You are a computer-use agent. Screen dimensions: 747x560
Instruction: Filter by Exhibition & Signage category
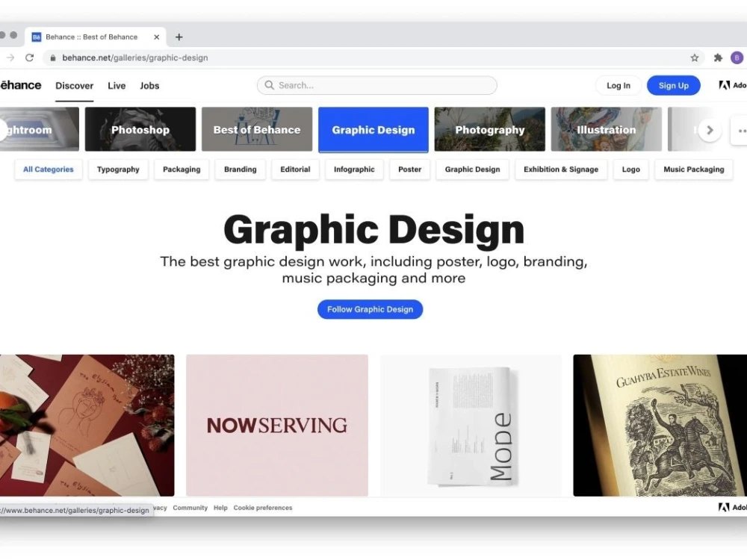(x=561, y=169)
